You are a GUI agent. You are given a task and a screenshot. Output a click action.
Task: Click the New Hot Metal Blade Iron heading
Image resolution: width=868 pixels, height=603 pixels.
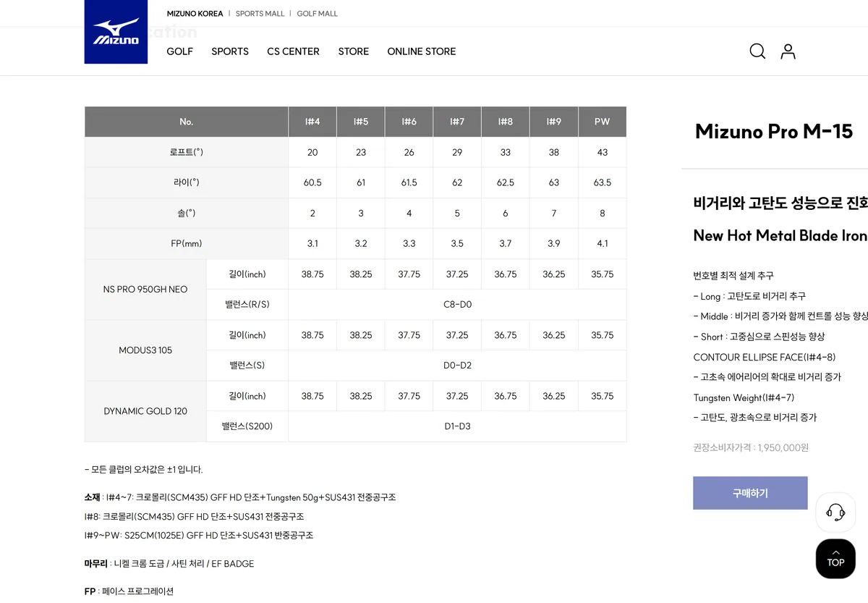tap(780, 235)
